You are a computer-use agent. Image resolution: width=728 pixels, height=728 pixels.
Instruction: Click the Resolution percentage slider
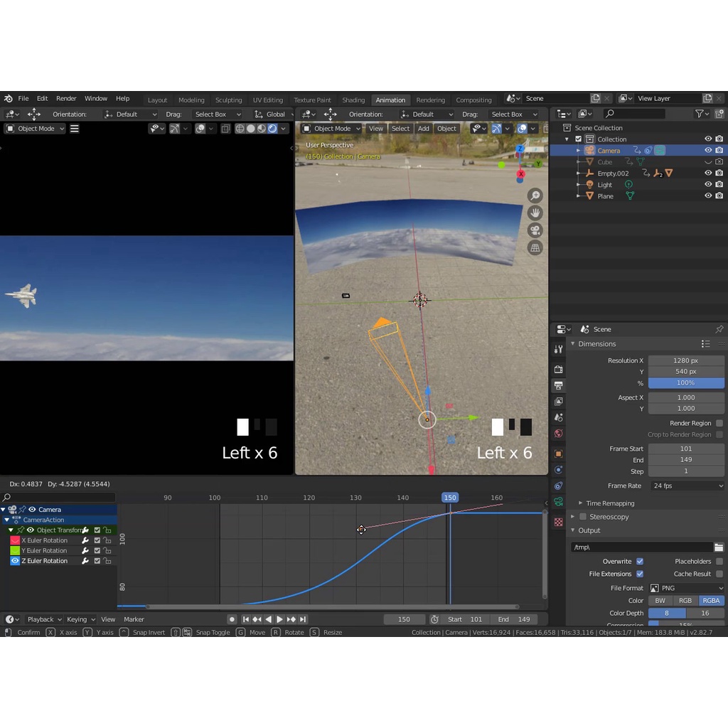pyautogui.click(x=685, y=383)
